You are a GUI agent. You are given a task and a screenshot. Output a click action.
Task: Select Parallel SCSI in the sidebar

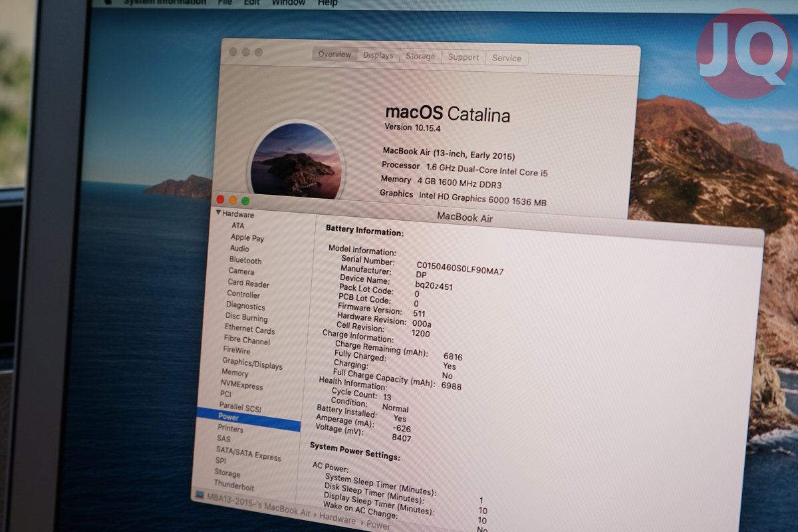[240, 406]
